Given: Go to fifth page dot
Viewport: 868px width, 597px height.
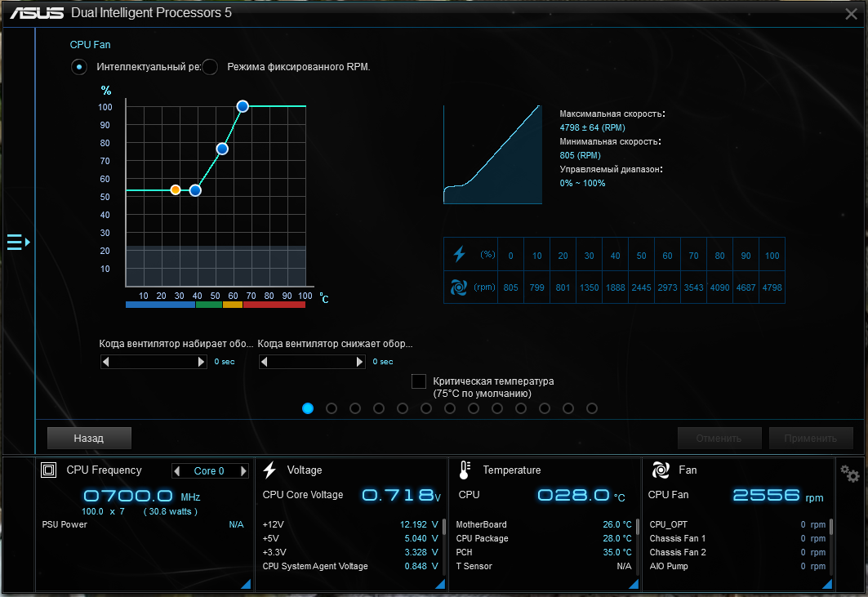Looking at the screenshot, I should tap(403, 408).
